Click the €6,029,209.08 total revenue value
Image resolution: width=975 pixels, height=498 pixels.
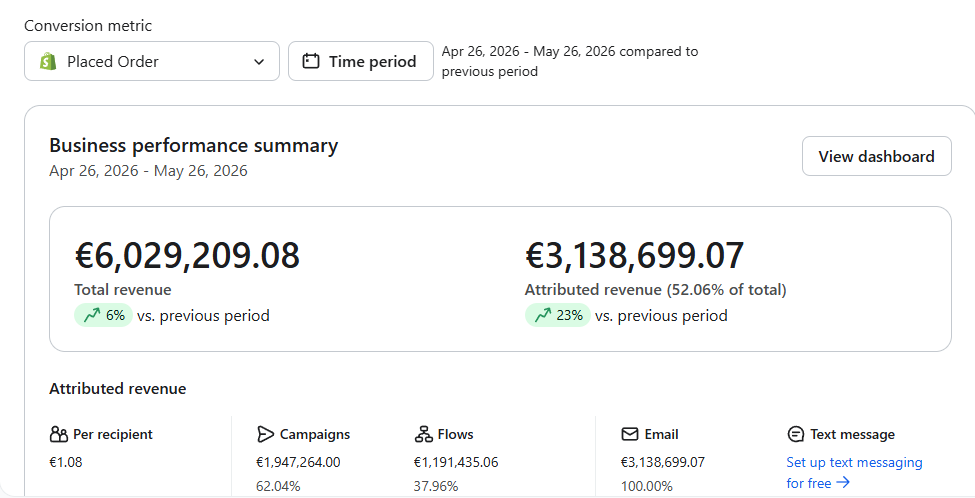tap(187, 256)
